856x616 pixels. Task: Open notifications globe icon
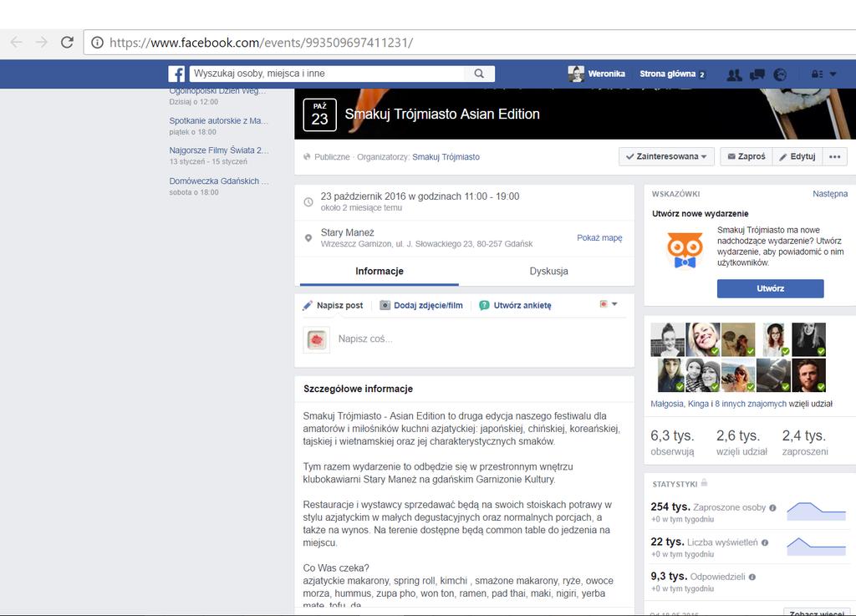click(x=780, y=74)
